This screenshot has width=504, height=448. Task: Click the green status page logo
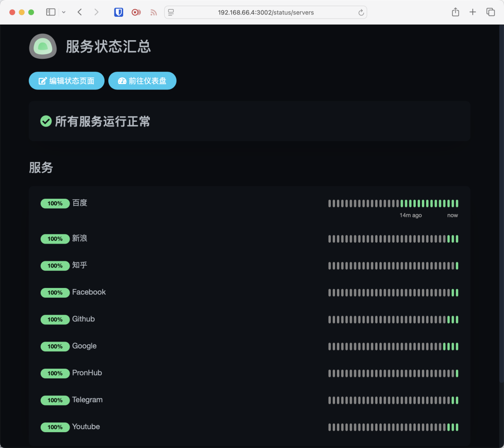coord(43,46)
